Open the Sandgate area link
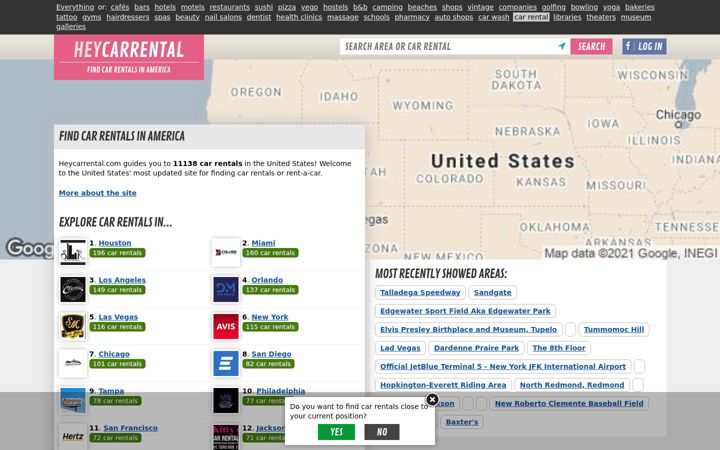720x450 pixels. pyautogui.click(x=492, y=292)
